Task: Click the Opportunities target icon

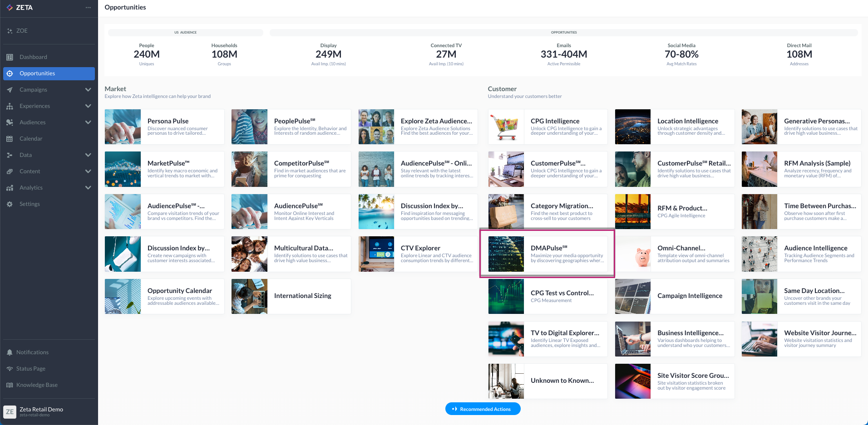Action: pyautogui.click(x=10, y=73)
